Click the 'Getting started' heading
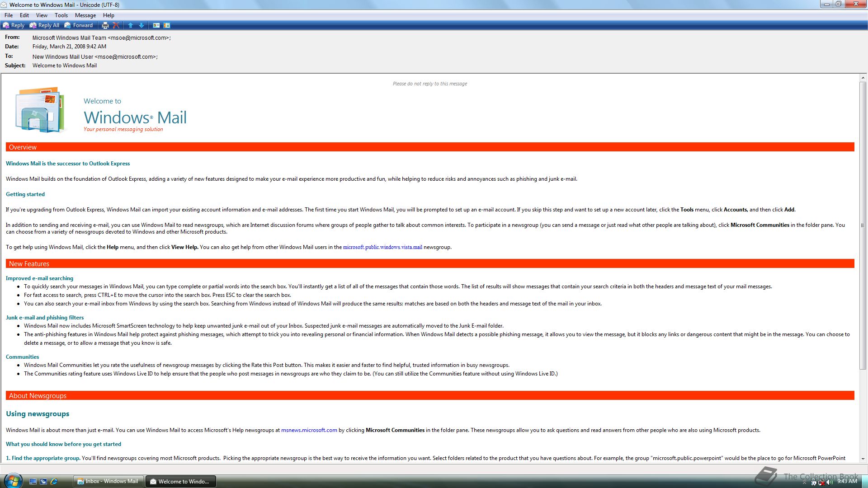The width and height of the screenshot is (868, 488). coord(25,194)
